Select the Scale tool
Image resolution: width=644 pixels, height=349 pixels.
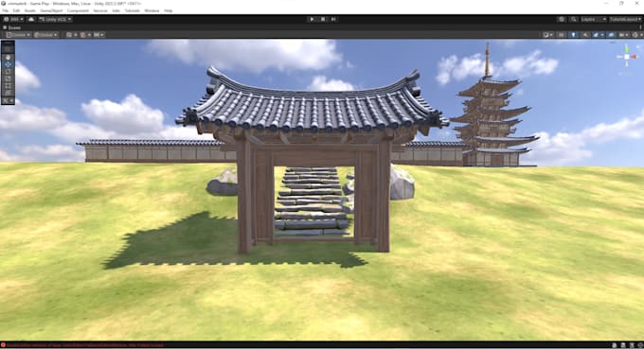[x=8, y=79]
